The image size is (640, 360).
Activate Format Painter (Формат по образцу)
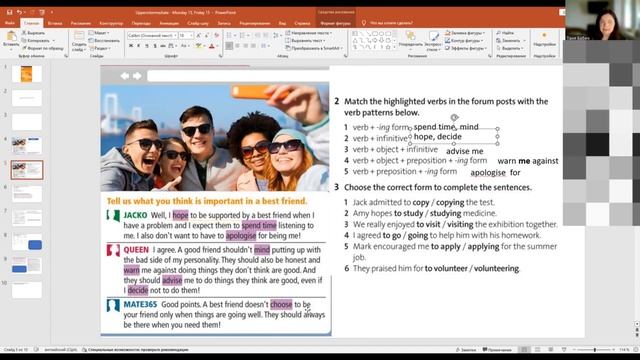pyautogui.click(x=42, y=48)
